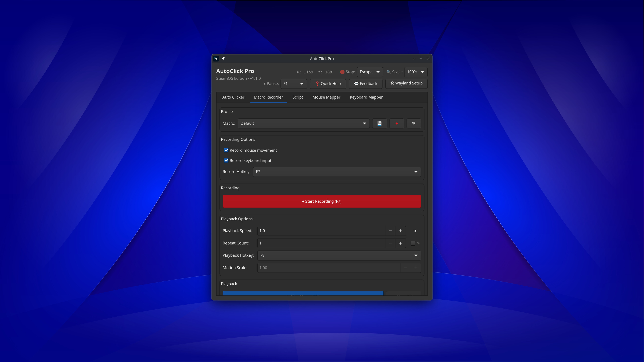This screenshot has width=644, height=362.
Task: Open the Record Hotkey F7 dropdown
Action: [337, 172]
